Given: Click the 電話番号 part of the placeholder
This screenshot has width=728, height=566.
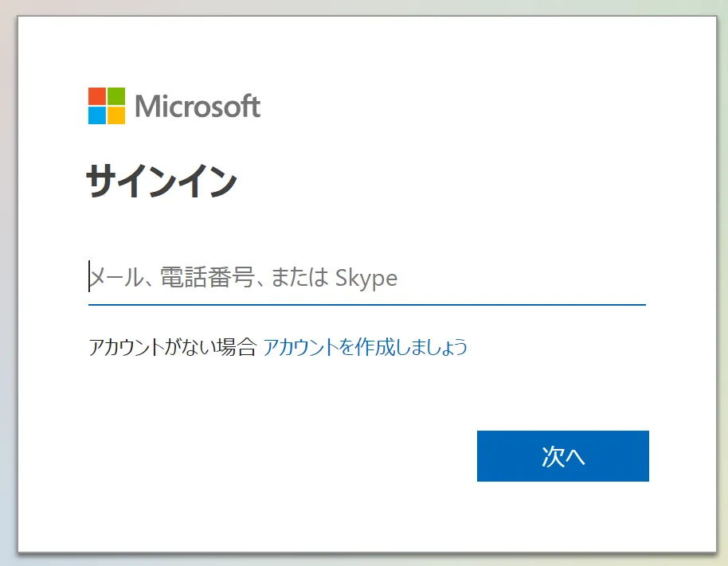Looking at the screenshot, I should click(208, 278).
